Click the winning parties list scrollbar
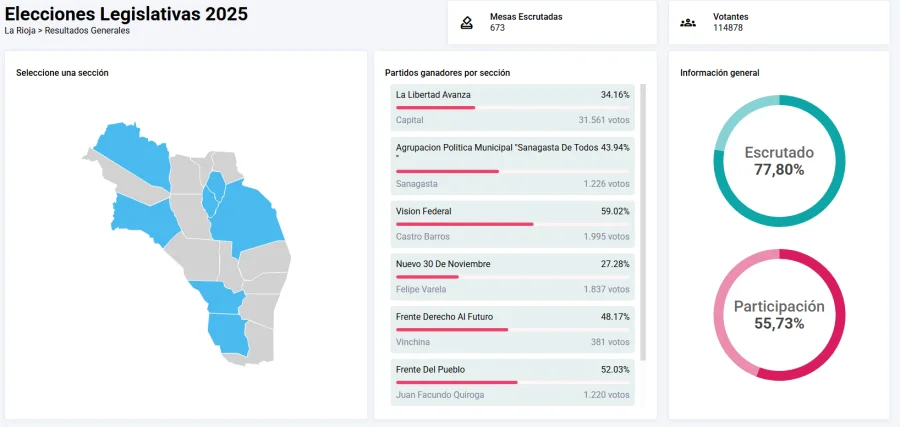 pyautogui.click(x=643, y=220)
